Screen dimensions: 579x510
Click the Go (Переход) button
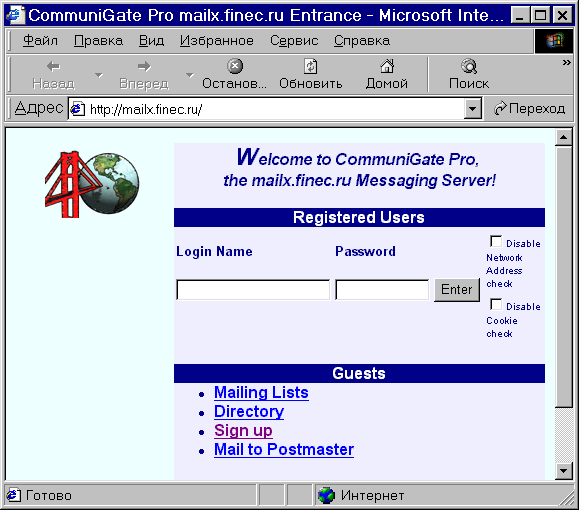[x=530, y=109]
